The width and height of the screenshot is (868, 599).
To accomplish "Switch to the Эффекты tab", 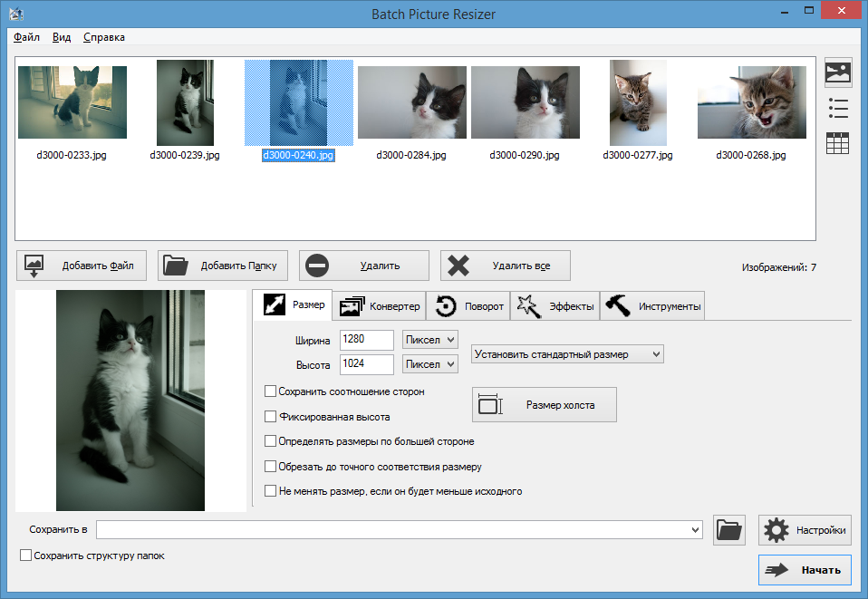I will pyautogui.click(x=555, y=306).
